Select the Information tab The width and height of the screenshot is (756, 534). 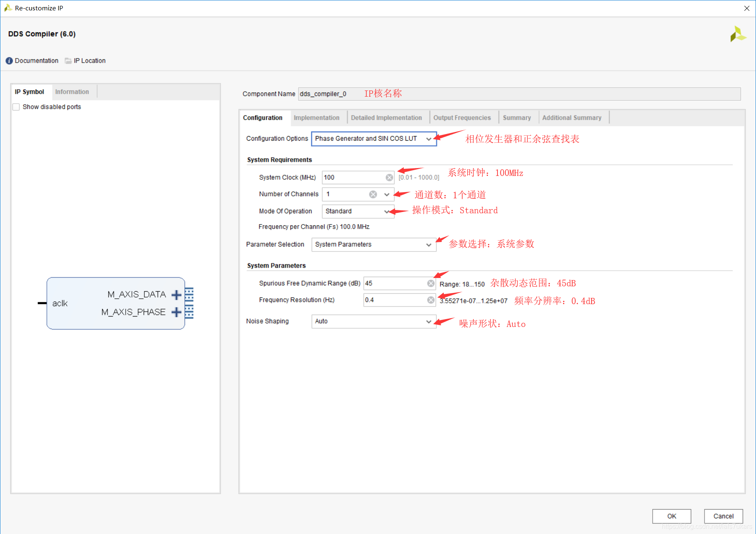[x=72, y=92]
